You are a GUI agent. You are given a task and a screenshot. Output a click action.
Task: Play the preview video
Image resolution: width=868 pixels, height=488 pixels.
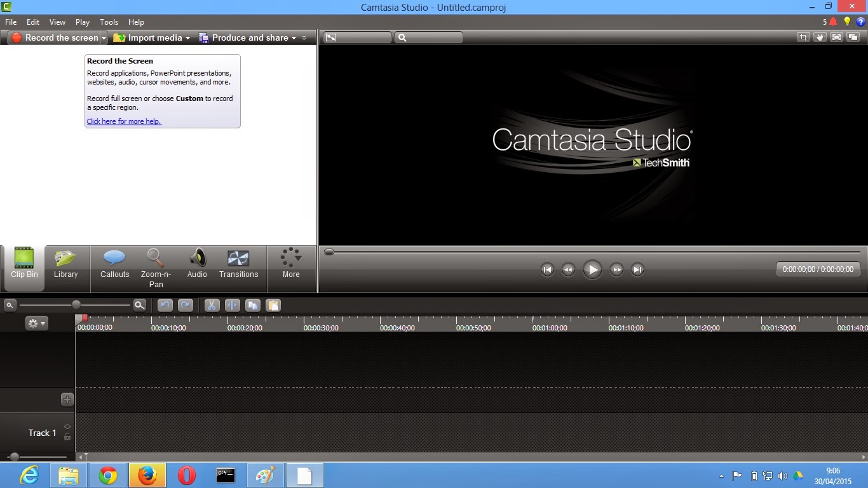tap(592, 269)
